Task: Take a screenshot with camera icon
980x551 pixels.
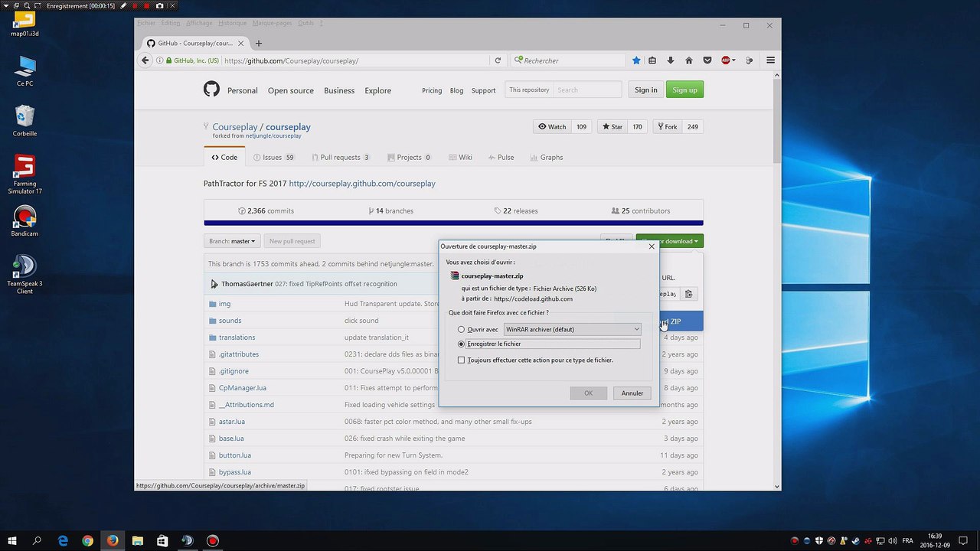Action: [x=159, y=5]
